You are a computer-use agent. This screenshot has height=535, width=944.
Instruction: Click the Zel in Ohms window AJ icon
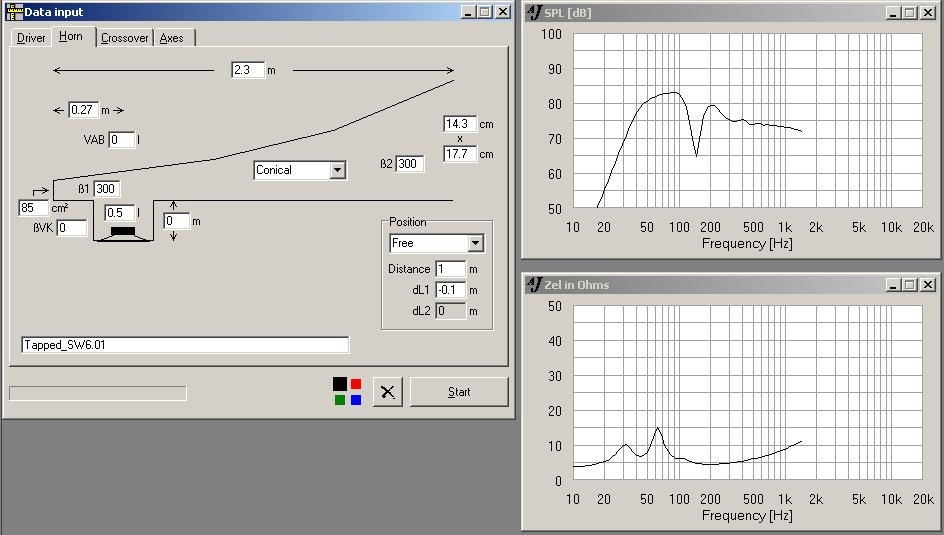tap(534, 285)
